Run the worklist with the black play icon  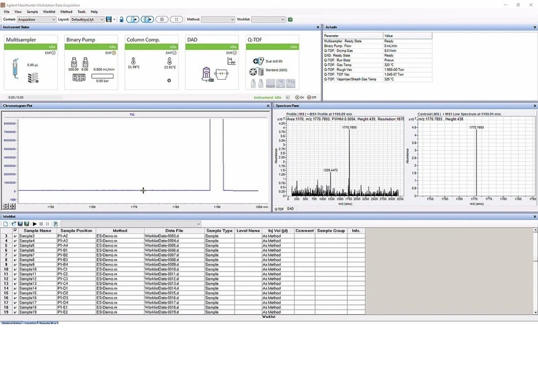click(x=34, y=224)
